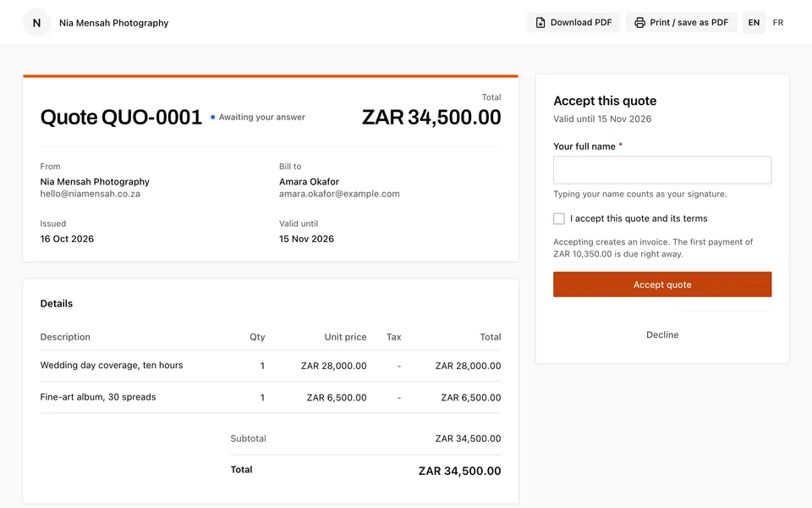The height and width of the screenshot is (508, 812).
Task: Focus the 'Your full name' input field
Action: coord(662,170)
